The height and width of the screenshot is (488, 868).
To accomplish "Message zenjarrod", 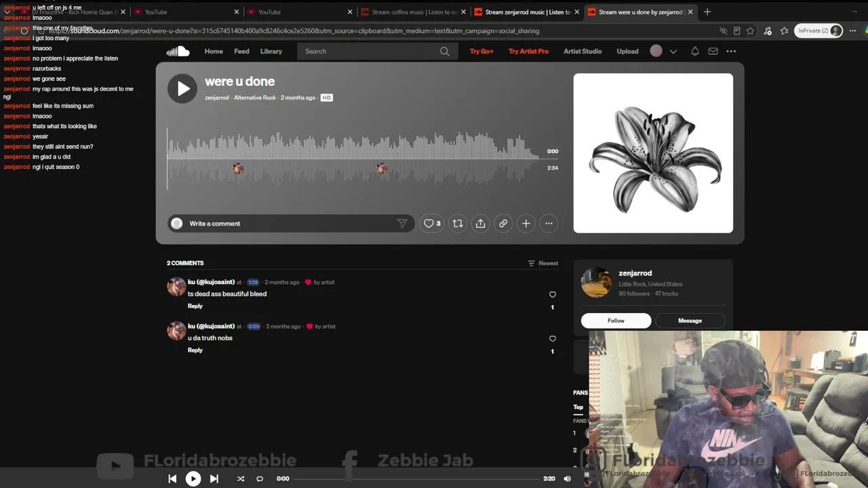I will pos(690,321).
